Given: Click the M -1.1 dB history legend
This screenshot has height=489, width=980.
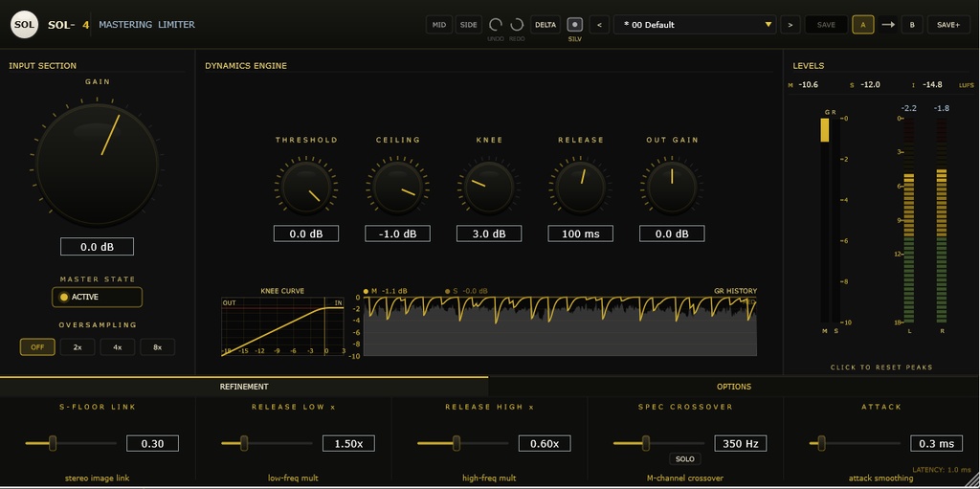Looking at the screenshot, I should click(386, 291).
